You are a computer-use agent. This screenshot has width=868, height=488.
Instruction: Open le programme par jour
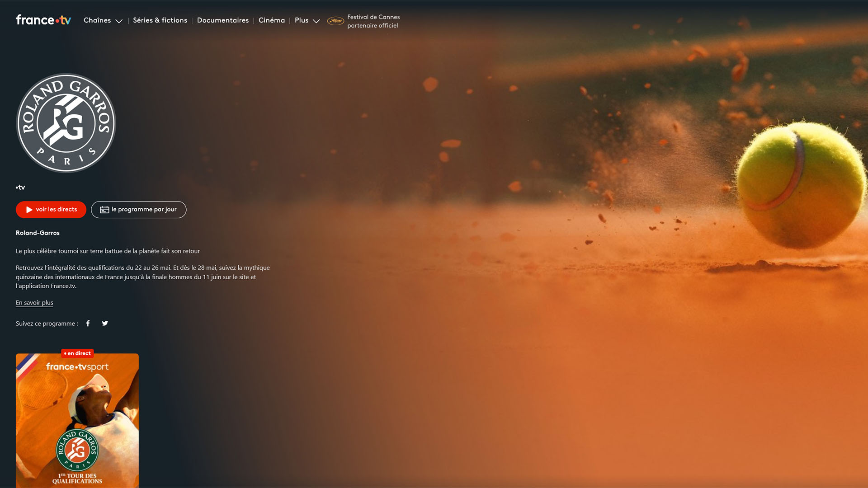point(138,210)
